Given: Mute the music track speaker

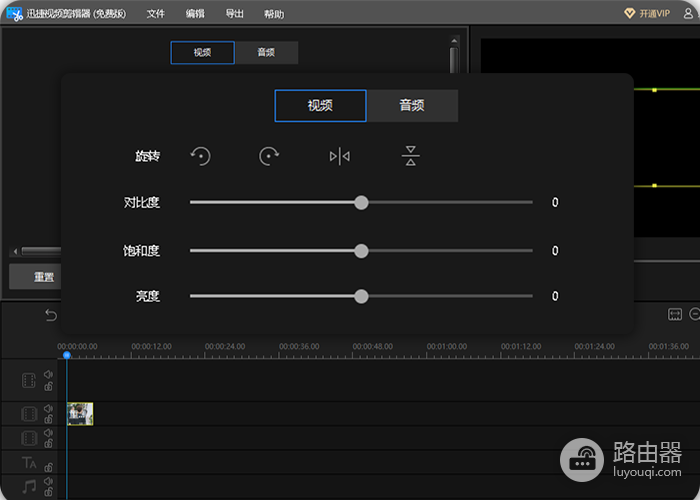Looking at the screenshot, I should tap(48, 481).
